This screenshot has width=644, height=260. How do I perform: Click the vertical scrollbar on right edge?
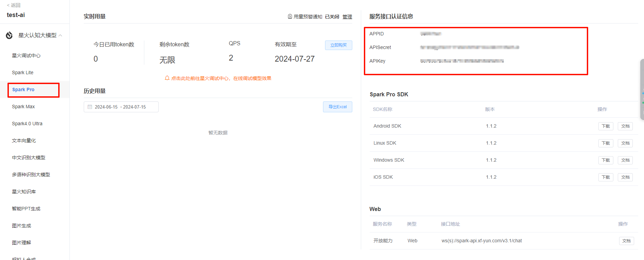click(642, 90)
